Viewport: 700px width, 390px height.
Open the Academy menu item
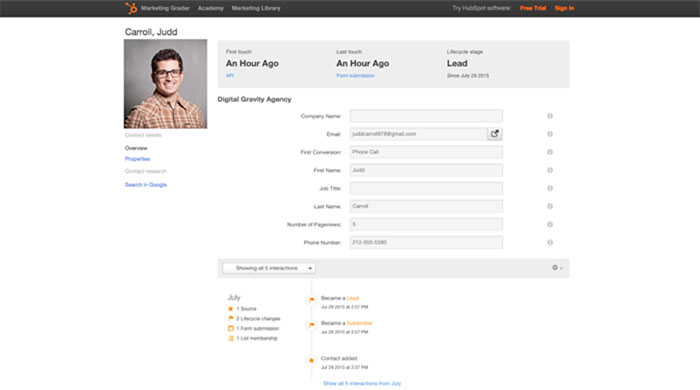[x=211, y=8]
